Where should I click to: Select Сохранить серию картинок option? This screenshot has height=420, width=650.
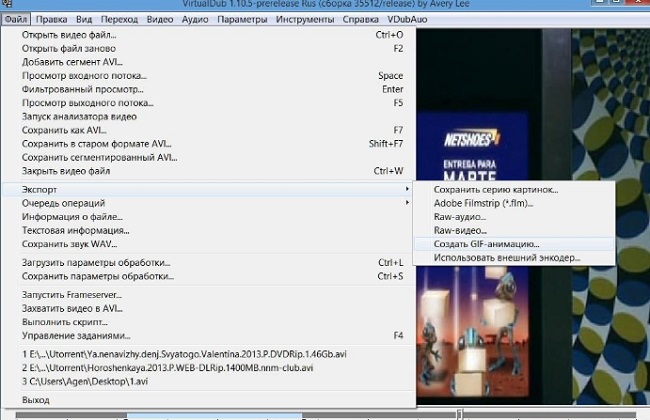pyautogui.click(x=496, y=190)
